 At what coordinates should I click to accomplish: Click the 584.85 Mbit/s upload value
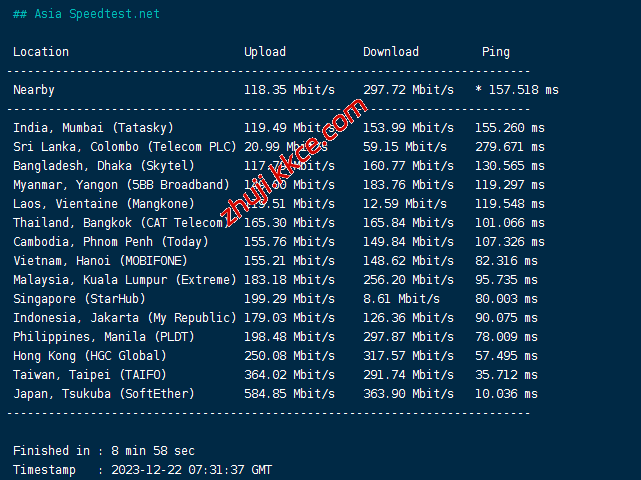[x=289, y=394]
